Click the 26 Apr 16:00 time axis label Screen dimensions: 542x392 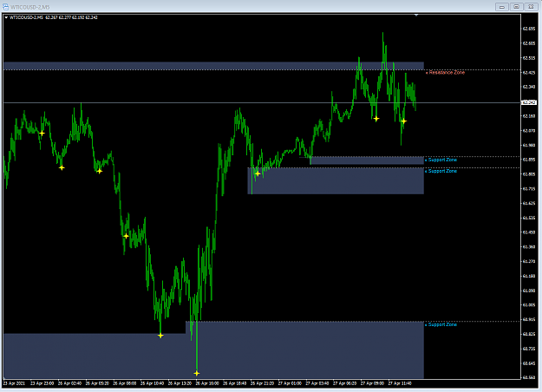207,383
